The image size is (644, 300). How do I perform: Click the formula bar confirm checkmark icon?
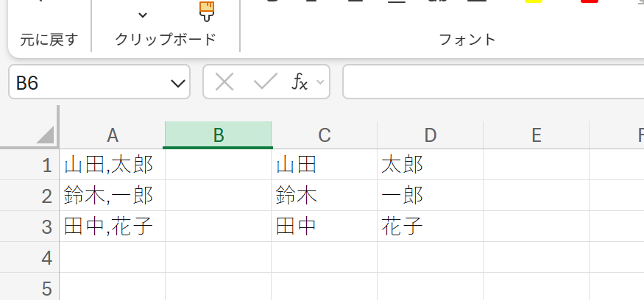coord(265,82)
